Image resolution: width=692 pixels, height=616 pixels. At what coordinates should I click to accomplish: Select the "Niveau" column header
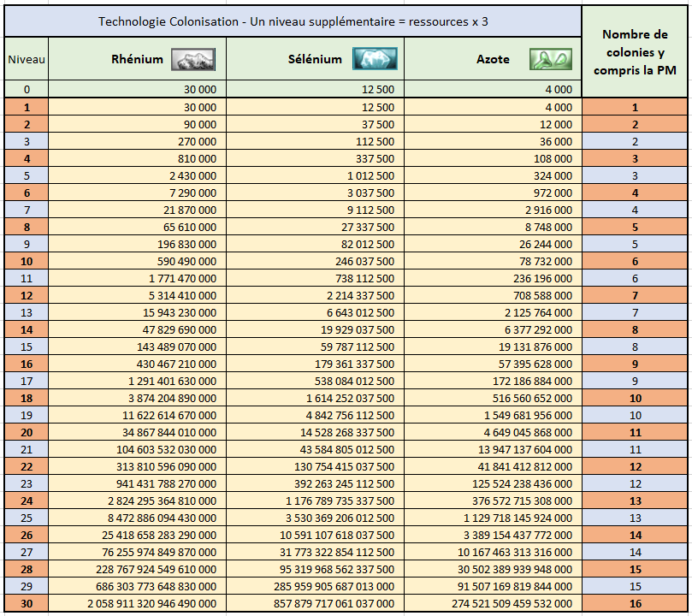[x=27, y=59]
